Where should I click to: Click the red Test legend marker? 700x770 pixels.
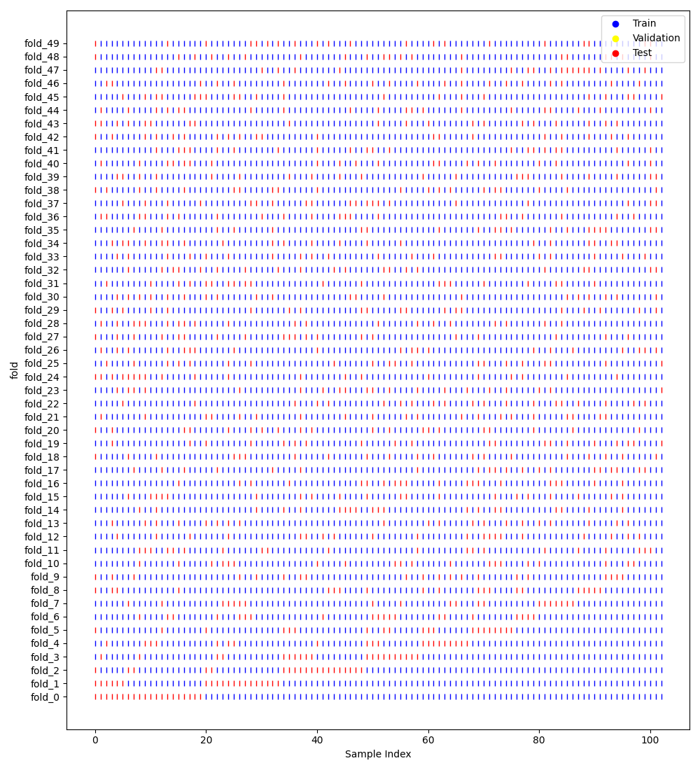(x=615, y=53)
